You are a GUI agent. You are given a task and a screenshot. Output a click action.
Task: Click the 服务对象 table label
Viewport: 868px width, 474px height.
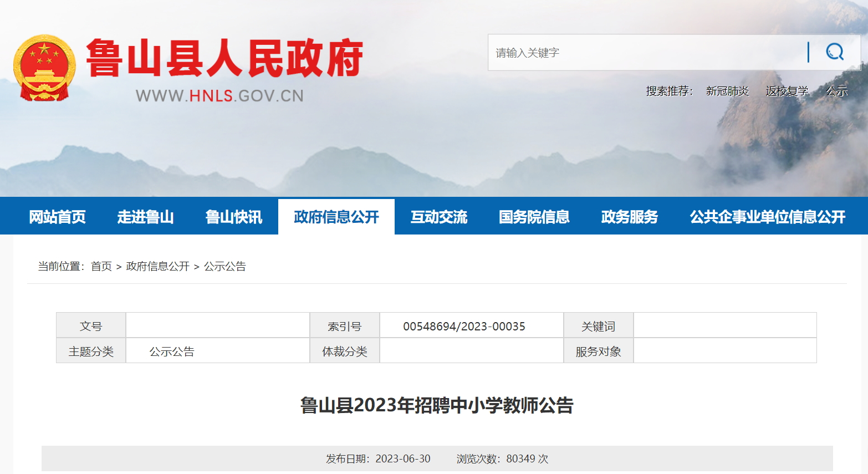click(x=599, y=351)
